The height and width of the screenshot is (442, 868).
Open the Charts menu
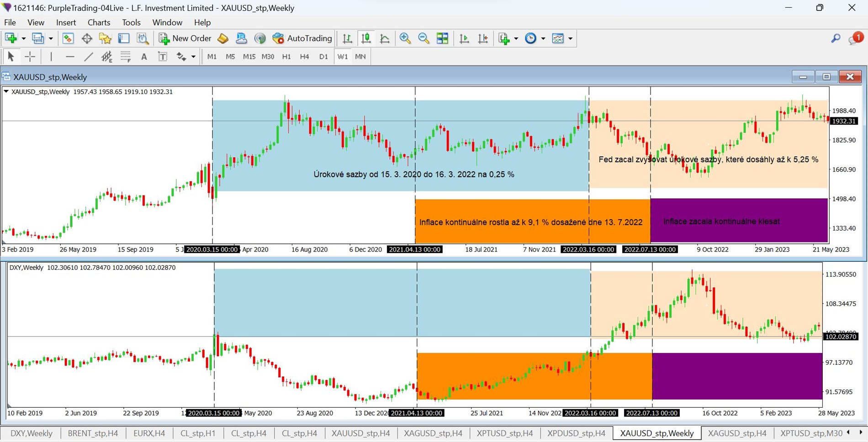[x=99, y=22]
